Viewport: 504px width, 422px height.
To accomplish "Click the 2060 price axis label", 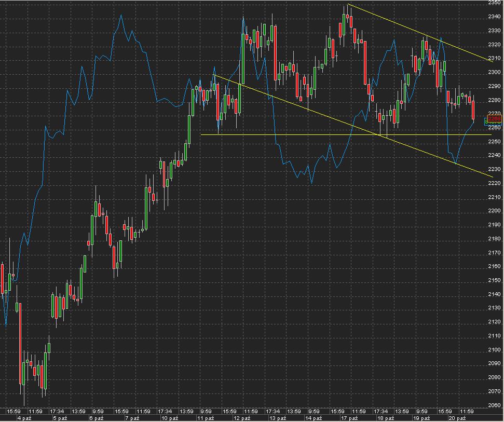I will (x=494, y=405).
